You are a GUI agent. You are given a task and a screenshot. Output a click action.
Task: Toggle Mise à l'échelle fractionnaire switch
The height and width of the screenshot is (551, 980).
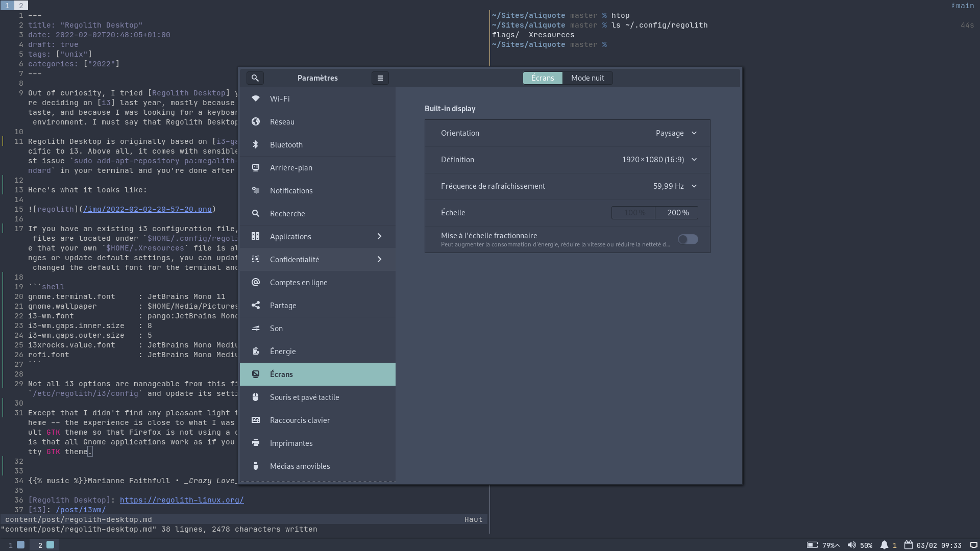pyautogui.click(x=688, y=239)
